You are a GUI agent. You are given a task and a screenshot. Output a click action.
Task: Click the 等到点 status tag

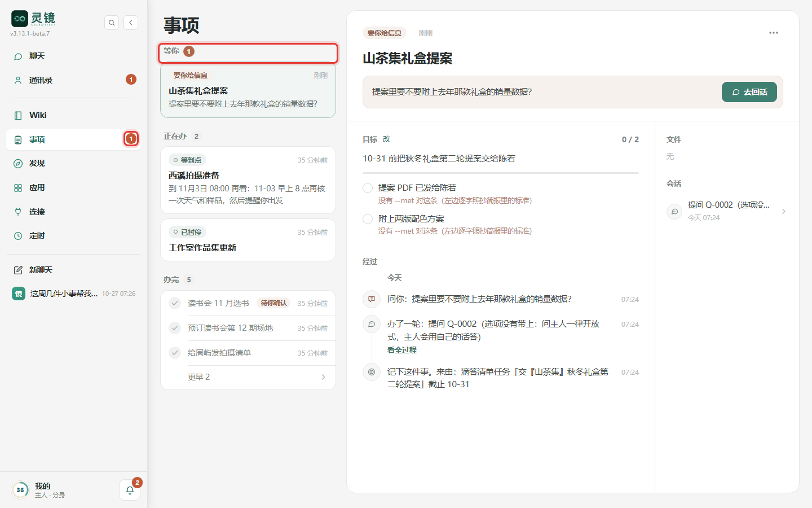(x=187, y=160)
